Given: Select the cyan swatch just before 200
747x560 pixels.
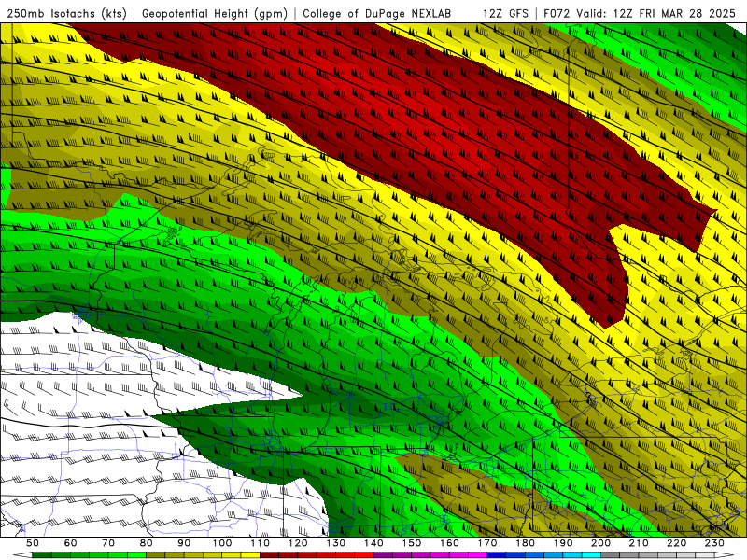Looking at the screenshot, I should pyautogui.click(x=591, y=555).
